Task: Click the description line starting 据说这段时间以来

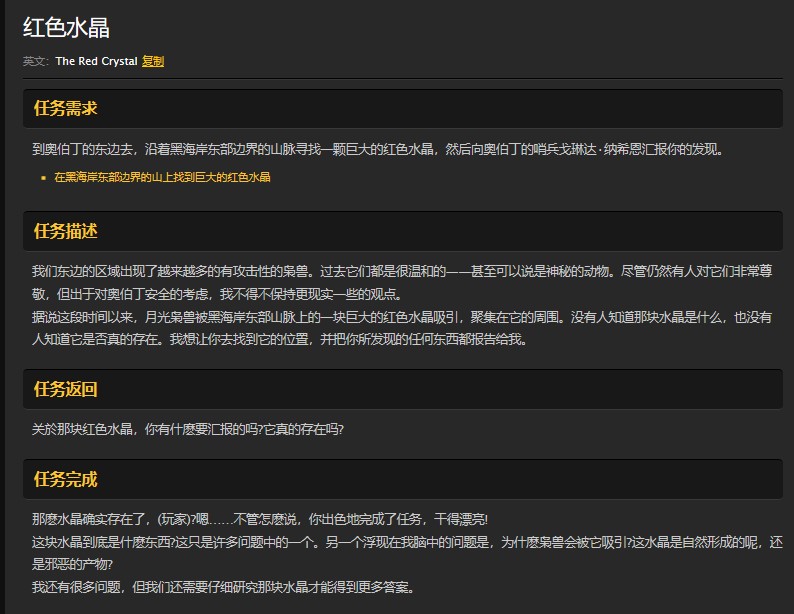Action: [x=400, y=316]
